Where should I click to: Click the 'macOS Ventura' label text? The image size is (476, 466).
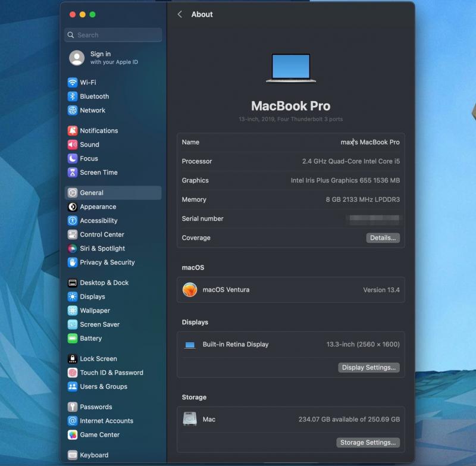[x=226, y=290]
